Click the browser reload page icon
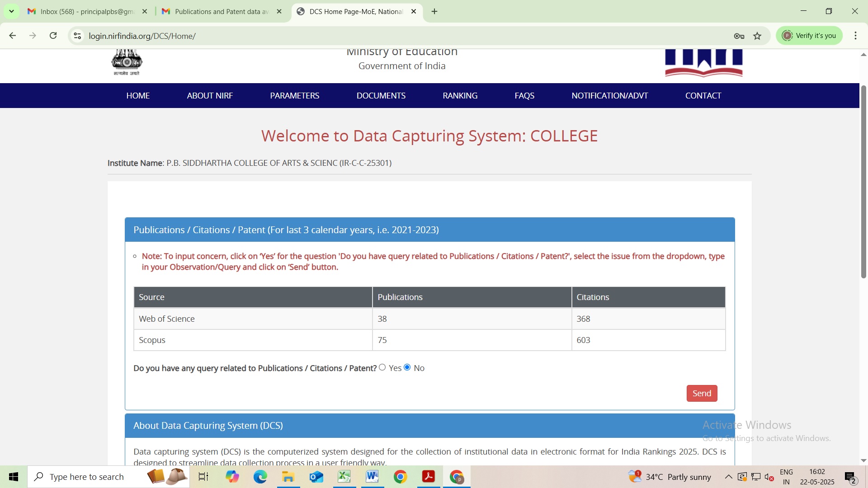Viewport: 868px width, 488px height. coord(53,36)
